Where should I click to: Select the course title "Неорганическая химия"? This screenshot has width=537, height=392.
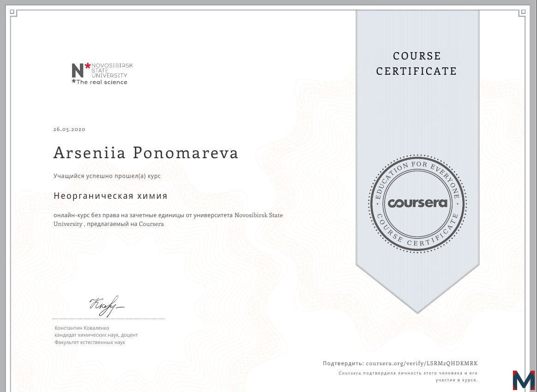(x=111, y=196)
